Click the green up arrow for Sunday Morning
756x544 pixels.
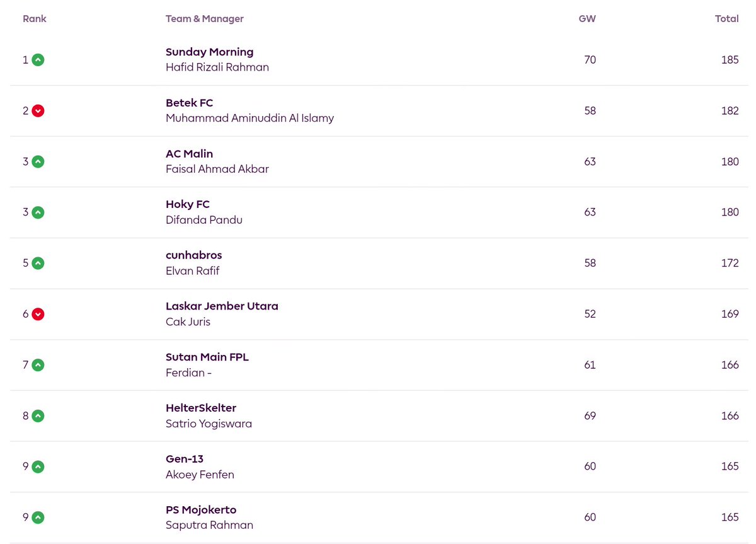(x=38, y=60)
